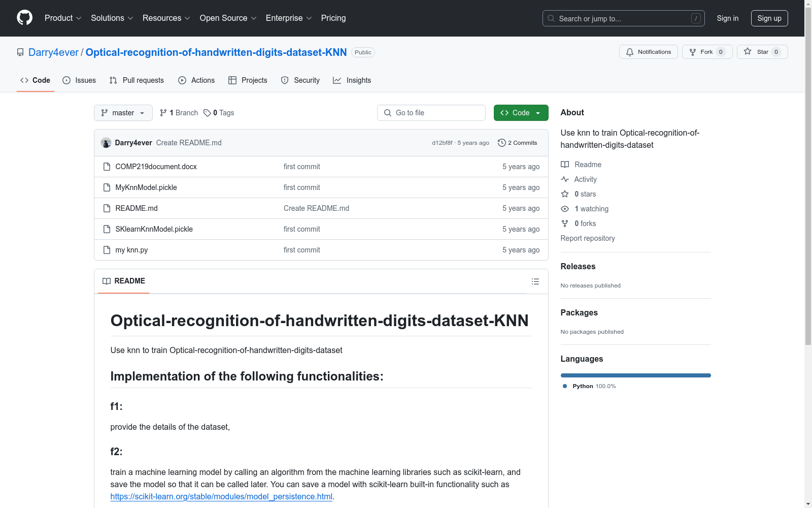Screen dimensions: 812x508
Task: Open the scikit-learn model persistence link
Action: (x=221, y=496)
